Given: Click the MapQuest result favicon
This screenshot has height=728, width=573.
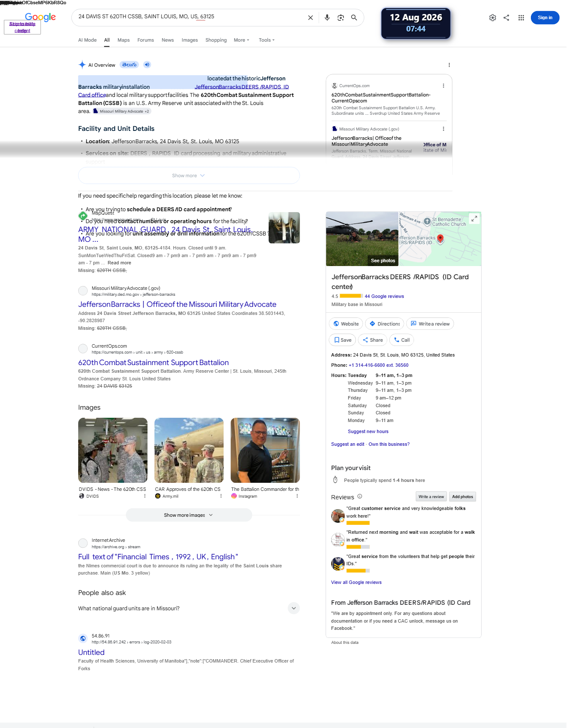Looking at the screenshot, I should click(x=83, y=216).
